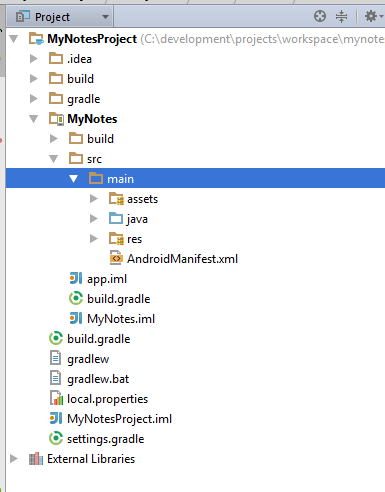This screenshot has width=385, height=492.
Task: Select the MyNotesProject label
Action: click(x=92, y=39)
